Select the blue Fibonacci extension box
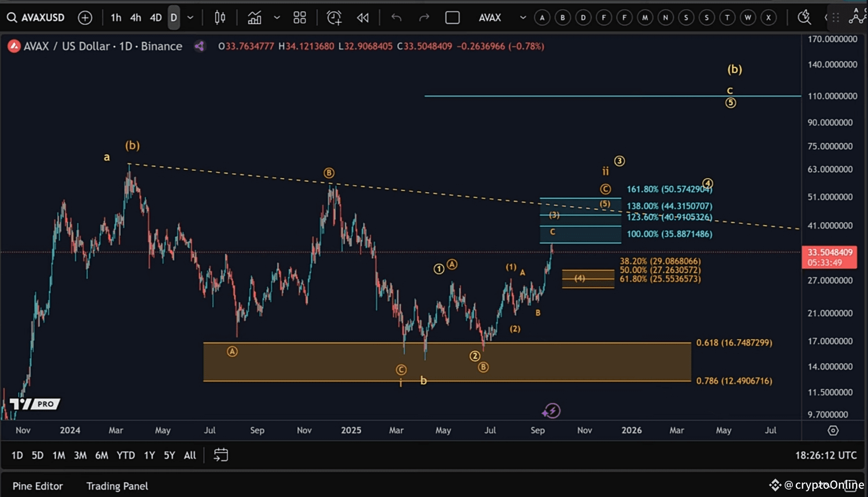This screenshot has height=497, width=868. [580, 221]
